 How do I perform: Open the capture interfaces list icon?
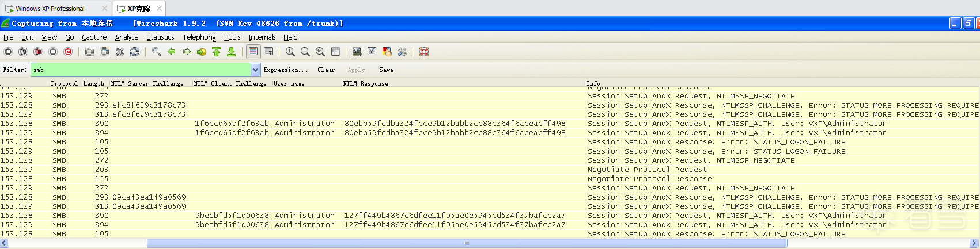click(x=8, y=52)
